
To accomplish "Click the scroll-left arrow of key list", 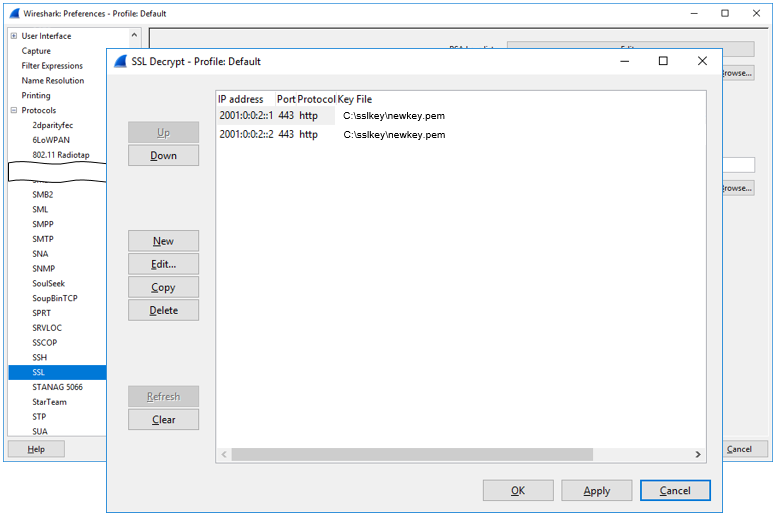I will click(224, 455).
